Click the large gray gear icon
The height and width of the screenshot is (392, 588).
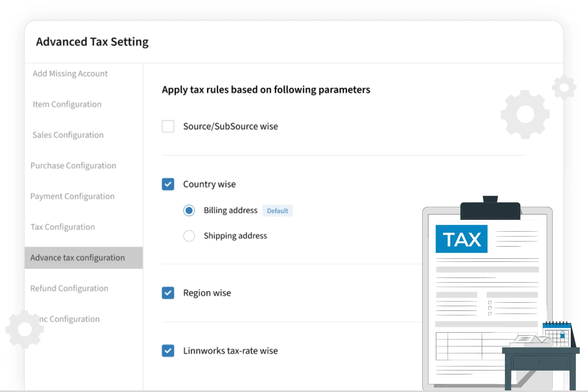[525, 114]
